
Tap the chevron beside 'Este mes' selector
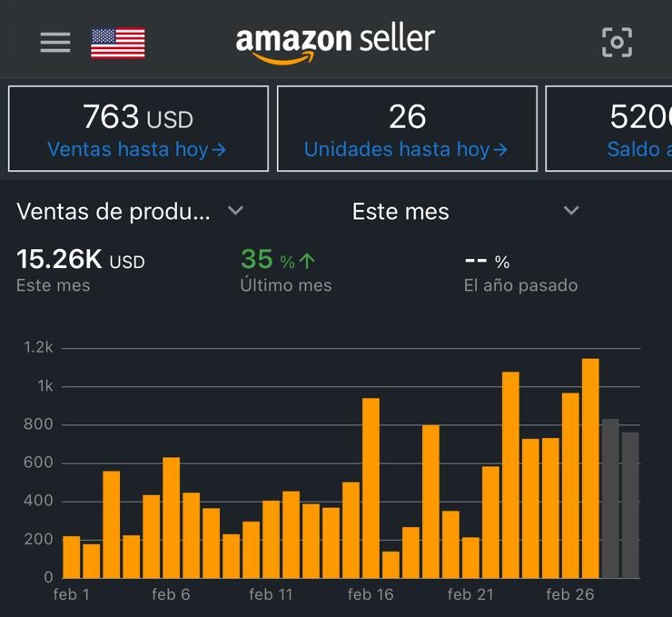(x=571, y=211)
